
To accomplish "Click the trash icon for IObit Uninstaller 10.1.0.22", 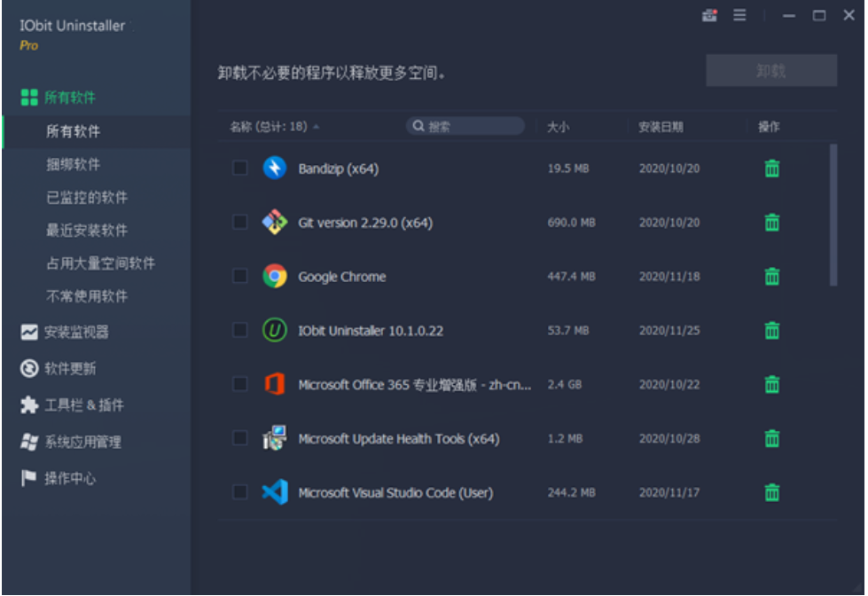I will click(x=771, y=331).
